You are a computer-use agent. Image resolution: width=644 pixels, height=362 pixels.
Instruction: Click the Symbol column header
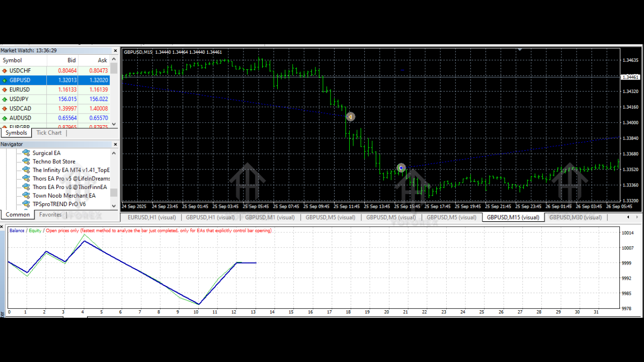13,60
